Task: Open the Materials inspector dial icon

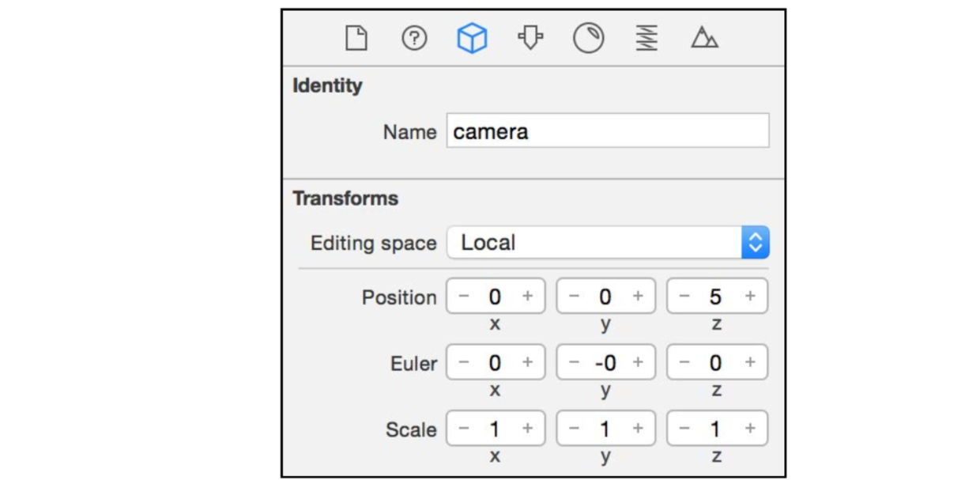Action: coord(588,38)
